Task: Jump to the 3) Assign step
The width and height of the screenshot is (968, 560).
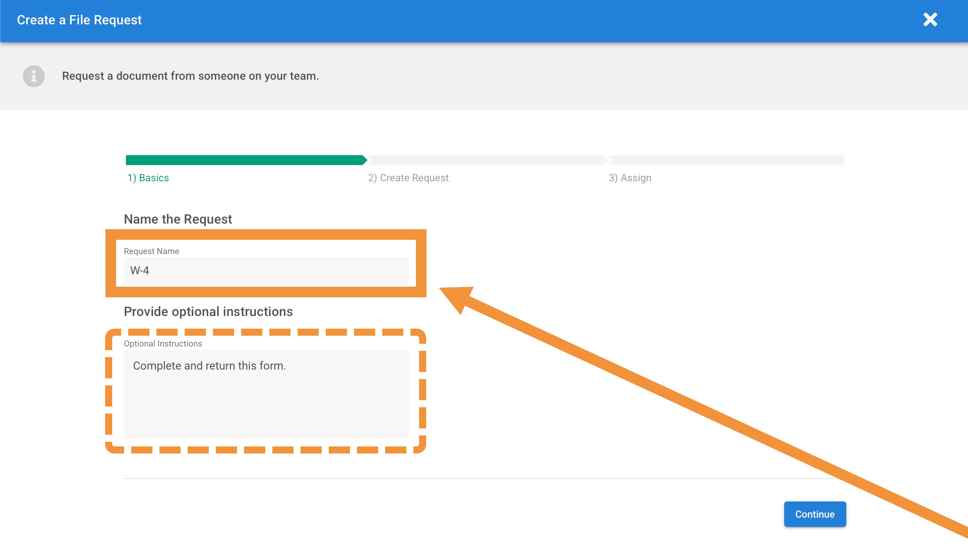Action: point(630,178)
